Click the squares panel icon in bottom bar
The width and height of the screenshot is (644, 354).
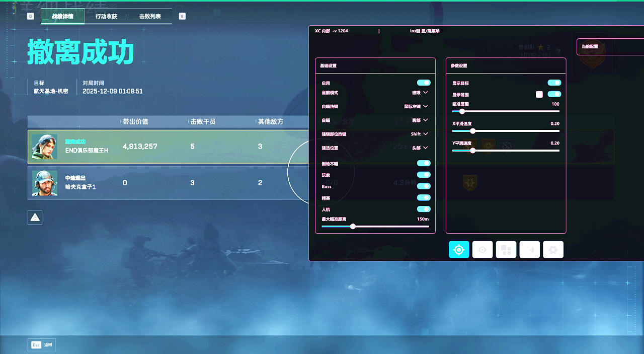point(506,249)
